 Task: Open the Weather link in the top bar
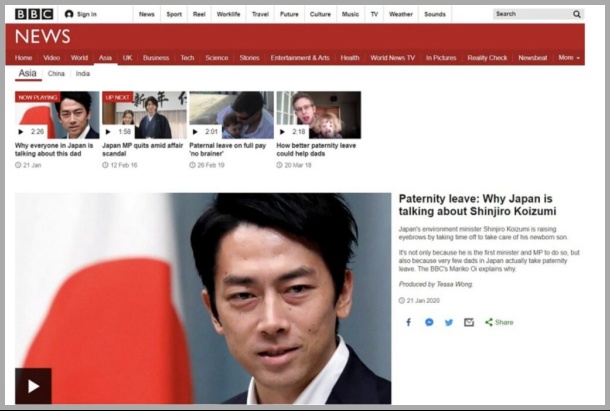point(400,14)
